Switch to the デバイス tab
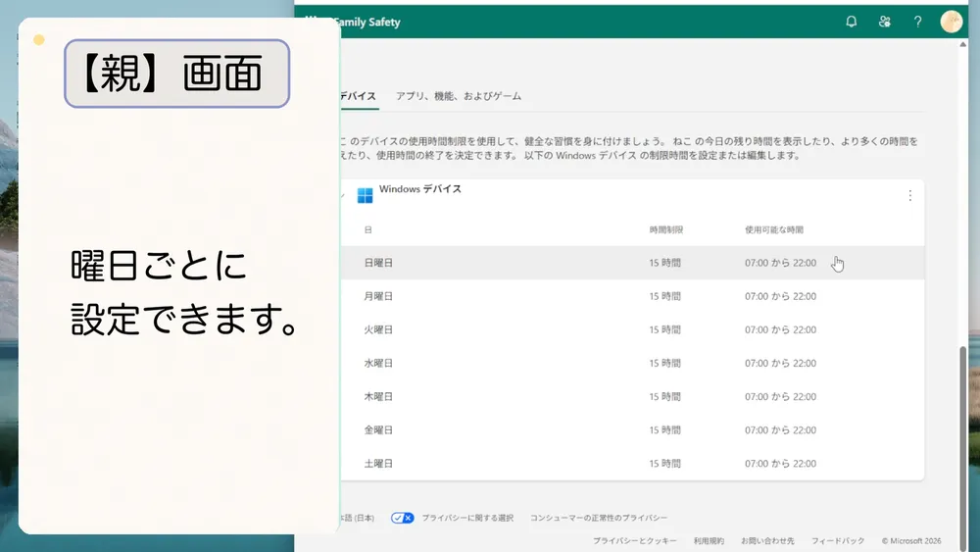 click(x=358, y=96)
